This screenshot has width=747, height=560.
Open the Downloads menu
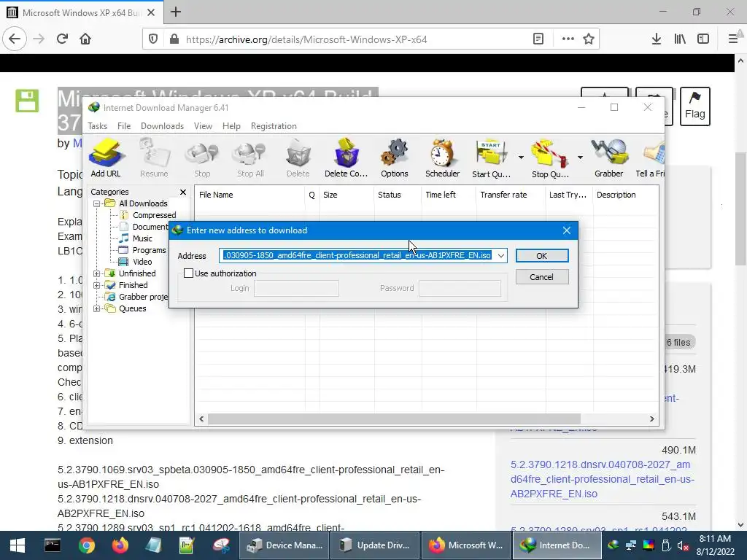pos(162,126)
